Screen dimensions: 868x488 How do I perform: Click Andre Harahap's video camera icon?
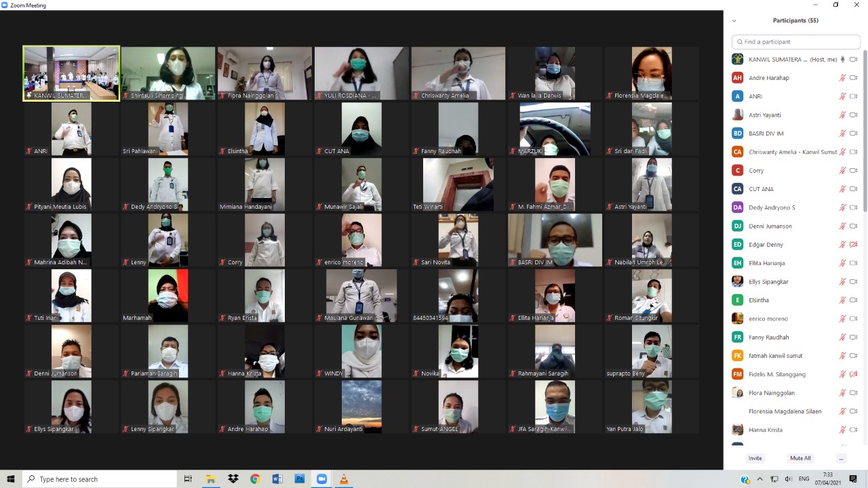click(x=854, y=78)
